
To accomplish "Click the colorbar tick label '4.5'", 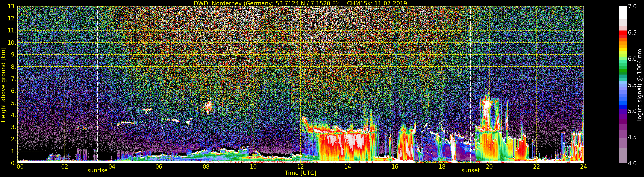I will (x=632, y=137).
